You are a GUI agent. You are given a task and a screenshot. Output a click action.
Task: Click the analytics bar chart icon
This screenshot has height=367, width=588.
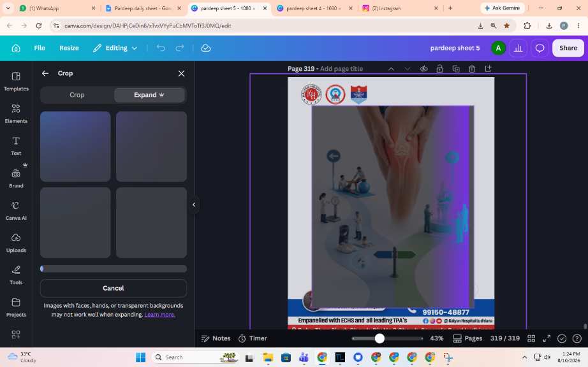click(518, 48)
